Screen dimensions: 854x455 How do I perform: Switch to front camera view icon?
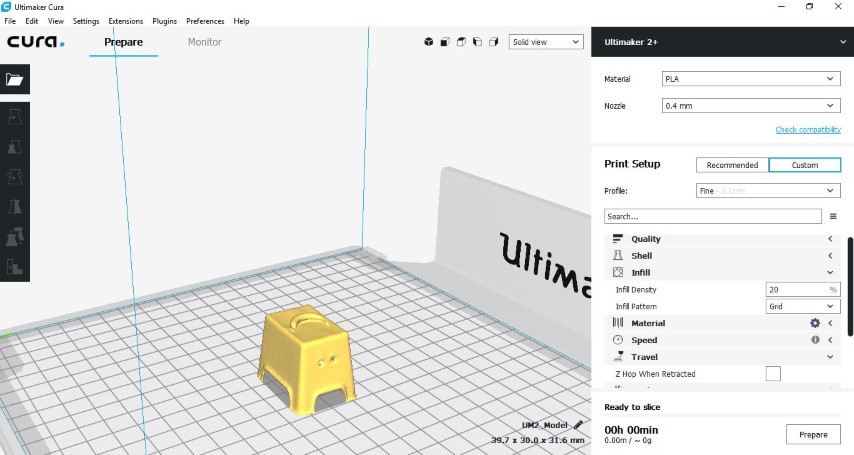(x=445, y=42)
